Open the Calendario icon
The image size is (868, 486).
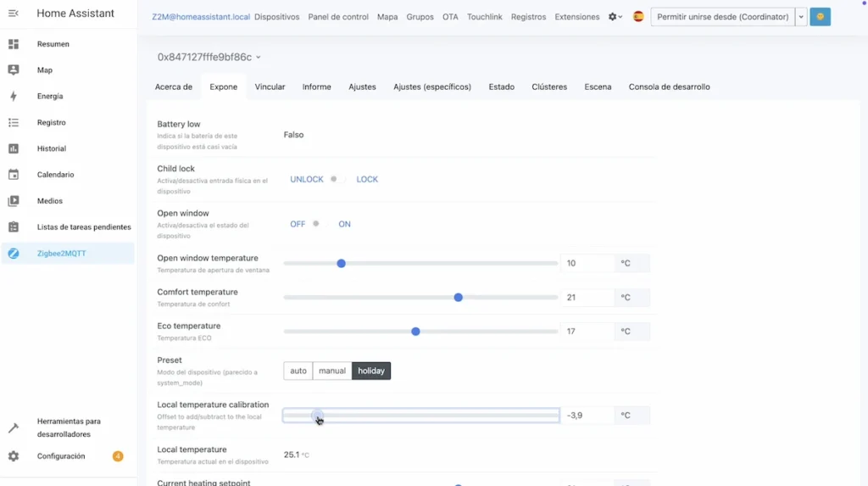[x=14, y=175]
